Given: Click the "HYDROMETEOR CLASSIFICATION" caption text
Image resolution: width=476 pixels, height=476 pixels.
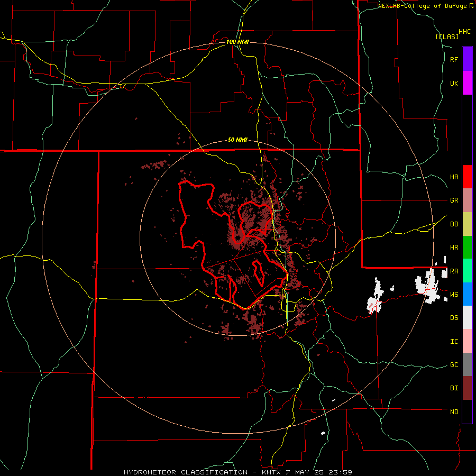Looking at the screenshot, I should point(186,472).
